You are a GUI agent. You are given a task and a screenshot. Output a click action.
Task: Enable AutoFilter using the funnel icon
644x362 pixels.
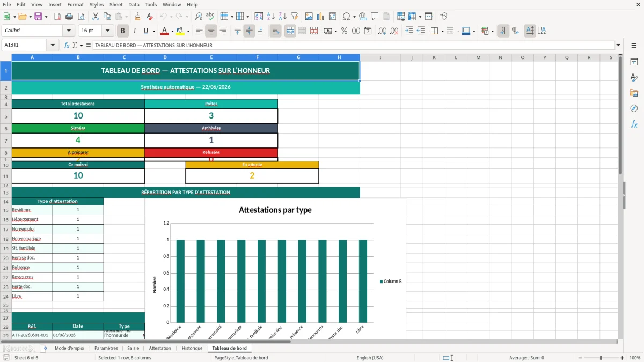294,17
